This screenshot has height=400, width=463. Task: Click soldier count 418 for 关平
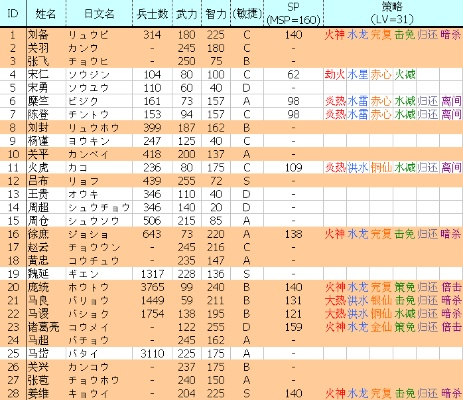pos(152,154)
